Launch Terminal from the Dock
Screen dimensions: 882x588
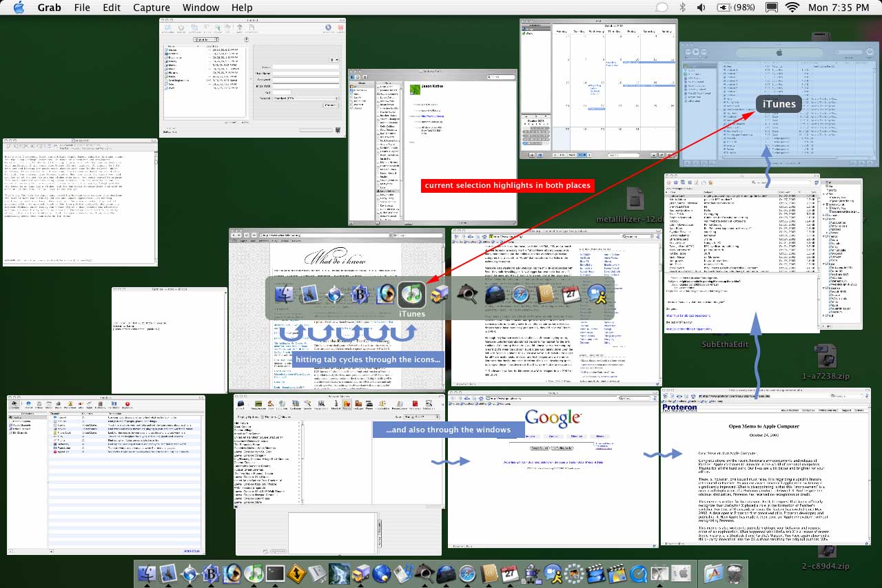pyautogui.click(x=276, y=573)
